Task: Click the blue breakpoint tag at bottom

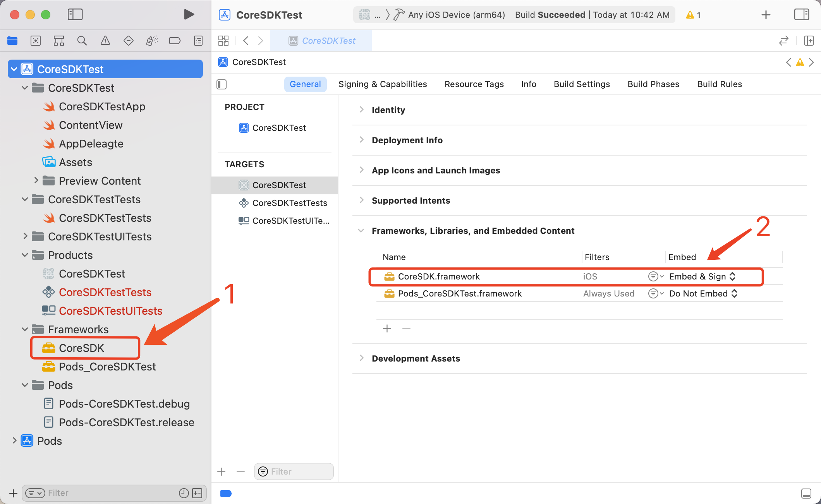Action: click(x=226, y=494)
